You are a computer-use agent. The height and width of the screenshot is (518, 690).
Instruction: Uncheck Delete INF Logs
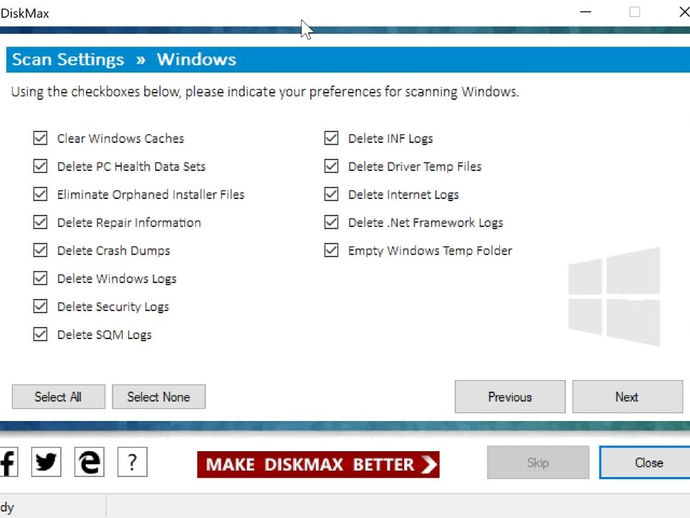pyautogui.click(x=331, y=138)
